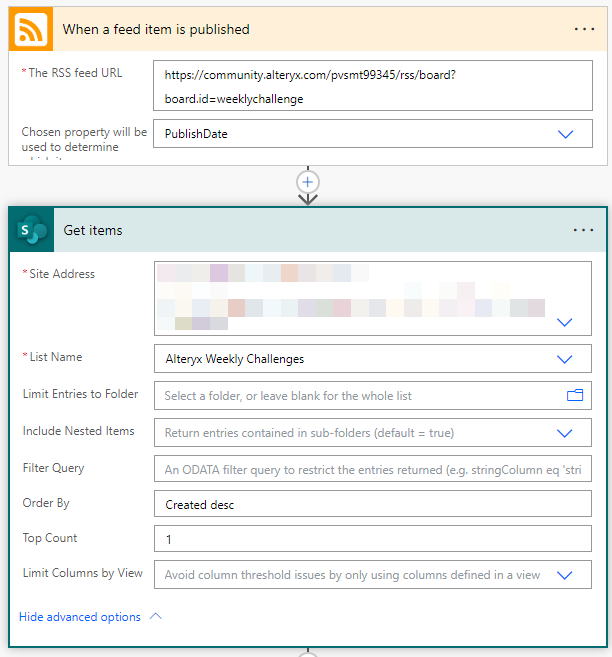Click the 'Filter Query' label
612x657 pixels.
point(53,468)
